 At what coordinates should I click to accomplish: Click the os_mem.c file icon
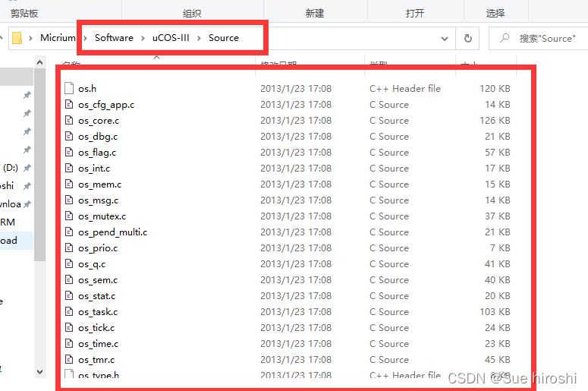click(69, 184)
